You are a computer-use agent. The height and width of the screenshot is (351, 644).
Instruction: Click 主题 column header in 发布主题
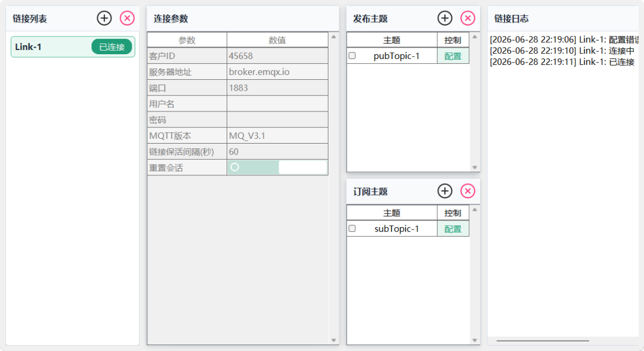click(x=392, y=41)
